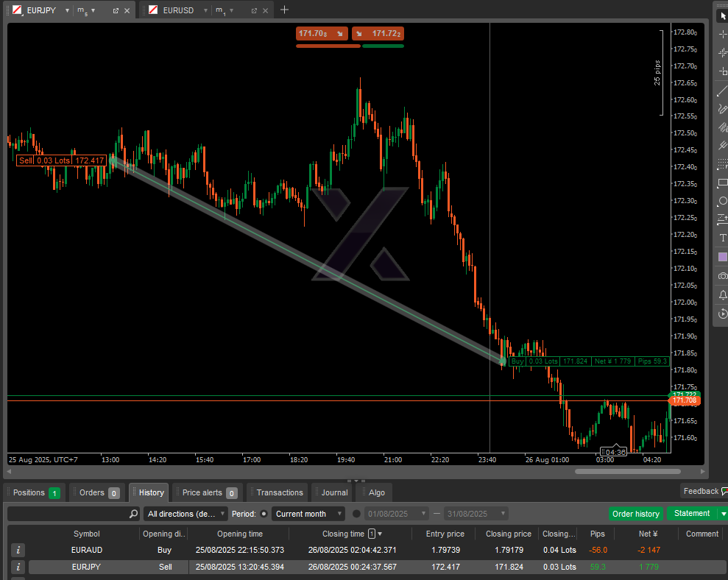
Task: Click info icon for EURAUD trade row
Action: [x=18, y=550]
